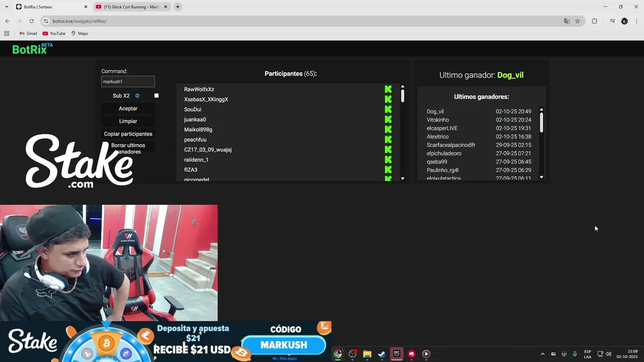Screen dimensions: 644x362
Task: Select participant RawWolfxXz
Action: [x=199, y=89]
